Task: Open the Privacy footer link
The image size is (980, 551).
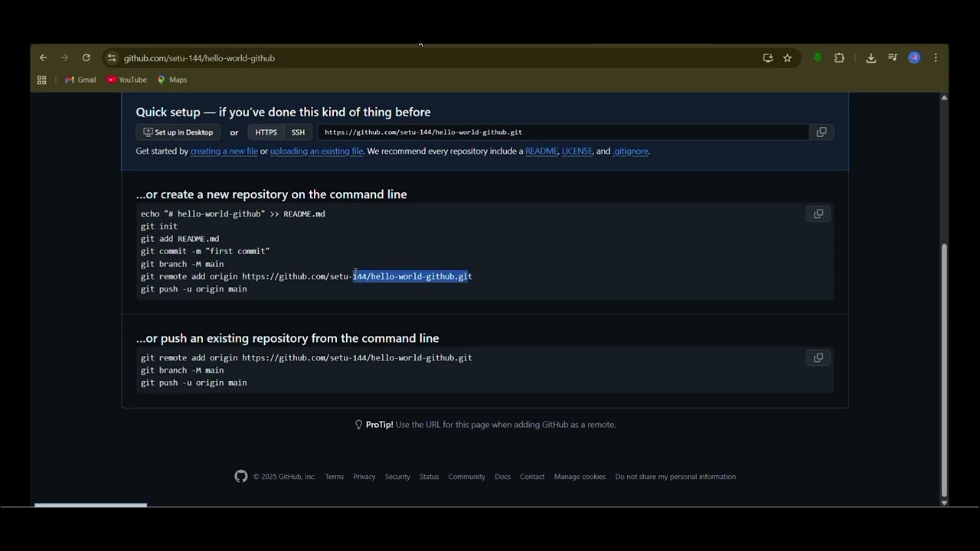Action: [x=364, y=477]
